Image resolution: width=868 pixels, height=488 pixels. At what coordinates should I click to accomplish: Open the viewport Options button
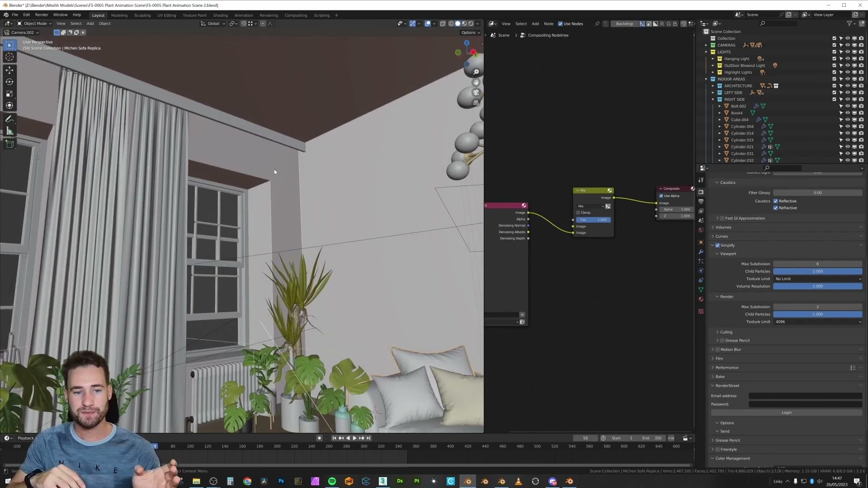coord(471,33)
